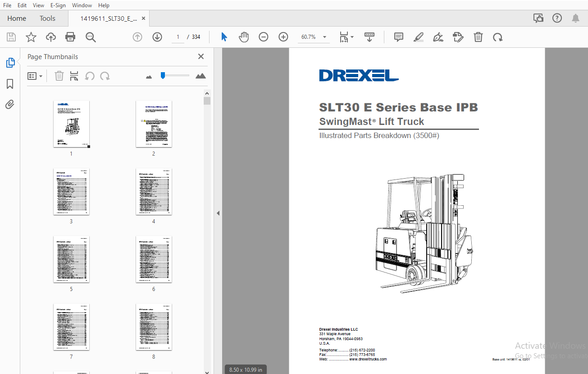Switch to the Tools tab
This screenshot has height=374, width=588.
pyautogui.click(x=47, y=18)
